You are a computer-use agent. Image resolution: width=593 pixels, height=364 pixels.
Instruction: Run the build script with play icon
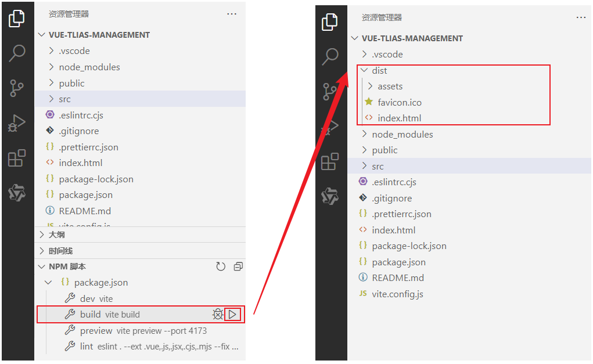pyautogui.click(x=232, y=314)
